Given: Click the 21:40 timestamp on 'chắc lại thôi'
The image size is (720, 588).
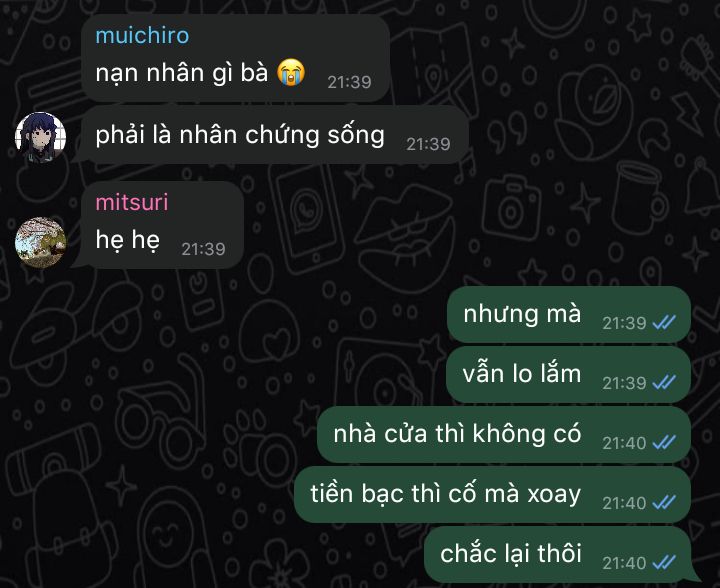Looking at the screenshot, I should 624,563.
